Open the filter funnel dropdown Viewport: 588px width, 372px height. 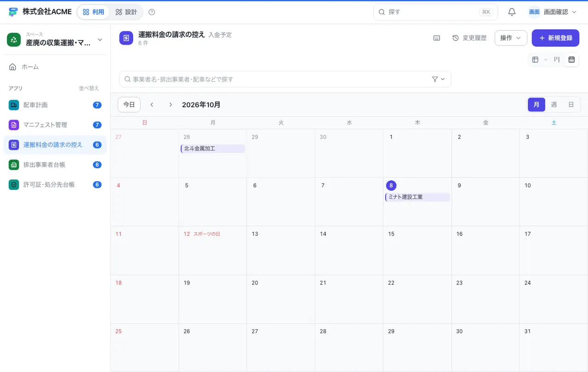(x=439, y=79)
